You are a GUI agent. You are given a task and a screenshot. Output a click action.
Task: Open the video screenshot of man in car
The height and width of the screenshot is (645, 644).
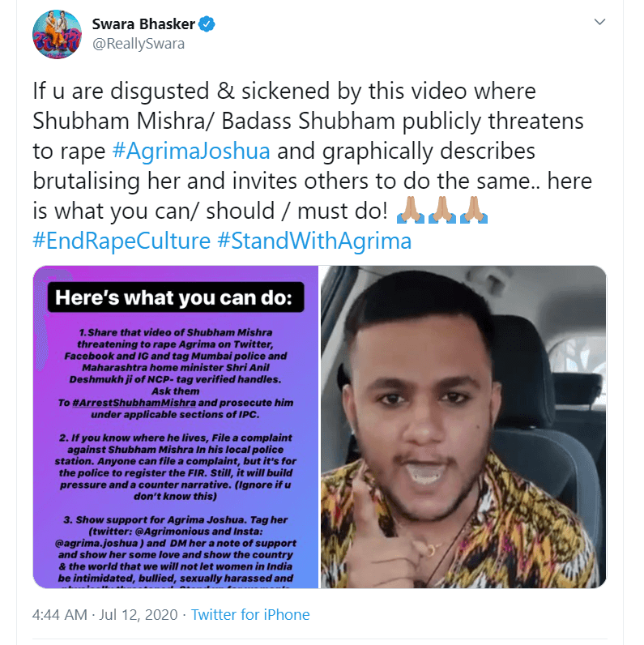click(463, 426)
